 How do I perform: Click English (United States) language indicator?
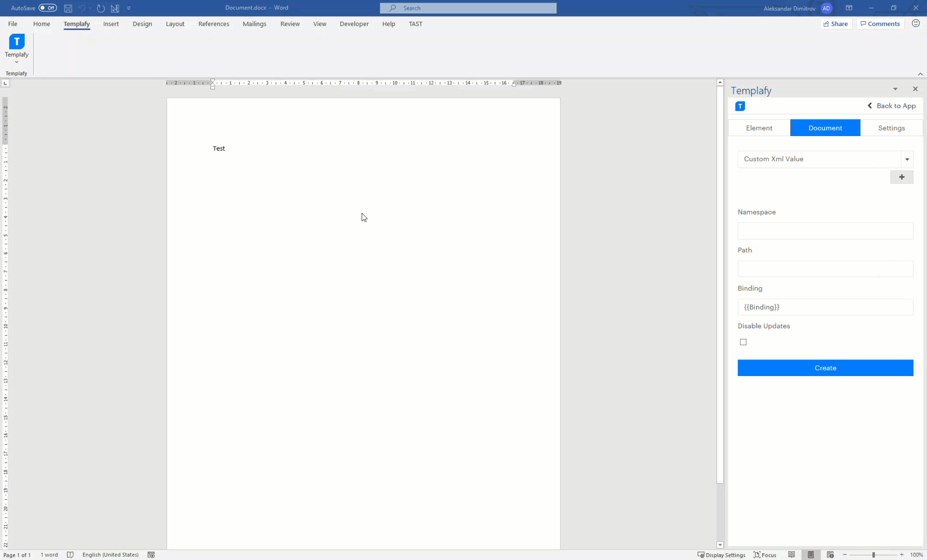click(110, 555)
